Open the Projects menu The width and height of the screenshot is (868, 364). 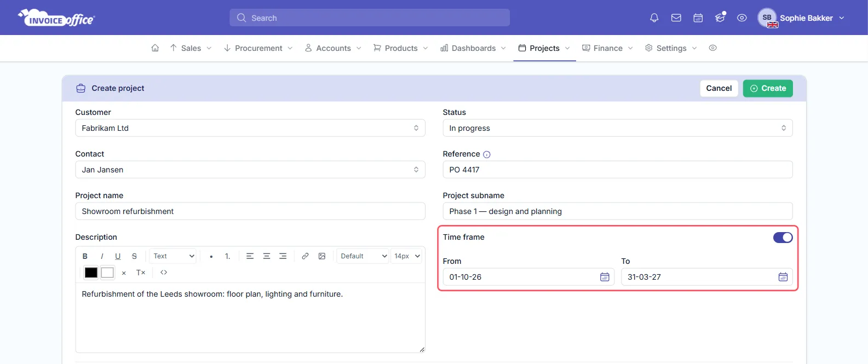coord(544,48)
